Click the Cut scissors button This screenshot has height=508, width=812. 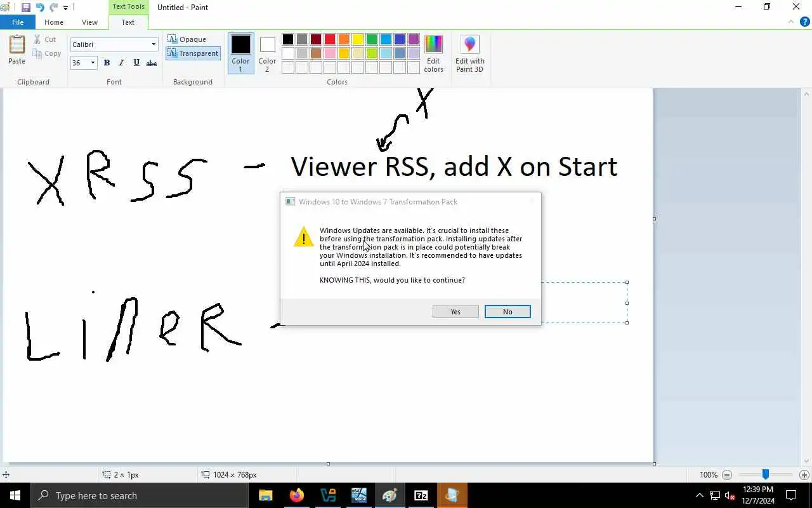[x=44, y=39]
